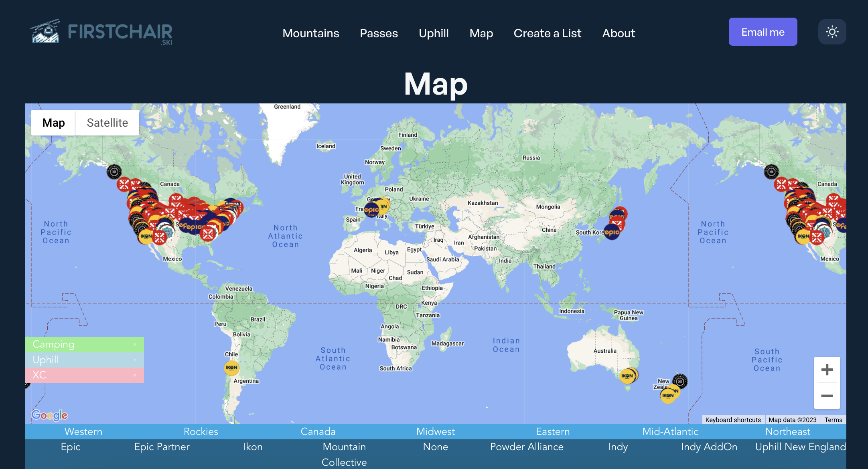The image size is (868, 469).
Task: Filter by the Epic pass
Action: pos(71,447)
